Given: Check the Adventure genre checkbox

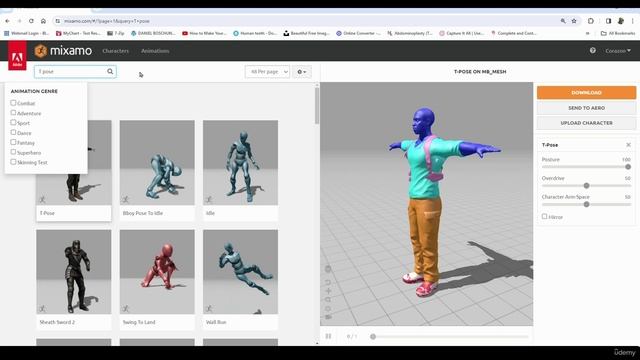Looking at the screenshot, I should 13,113.
